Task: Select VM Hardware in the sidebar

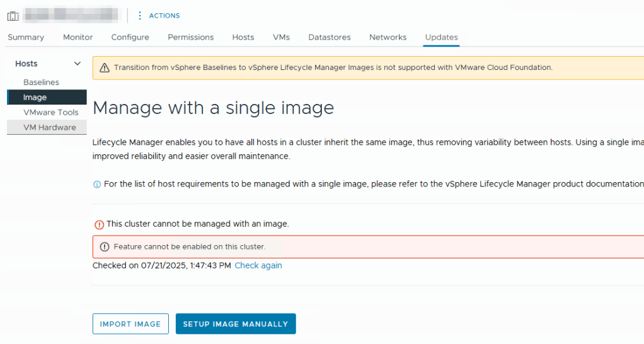Action: point(49,127)
